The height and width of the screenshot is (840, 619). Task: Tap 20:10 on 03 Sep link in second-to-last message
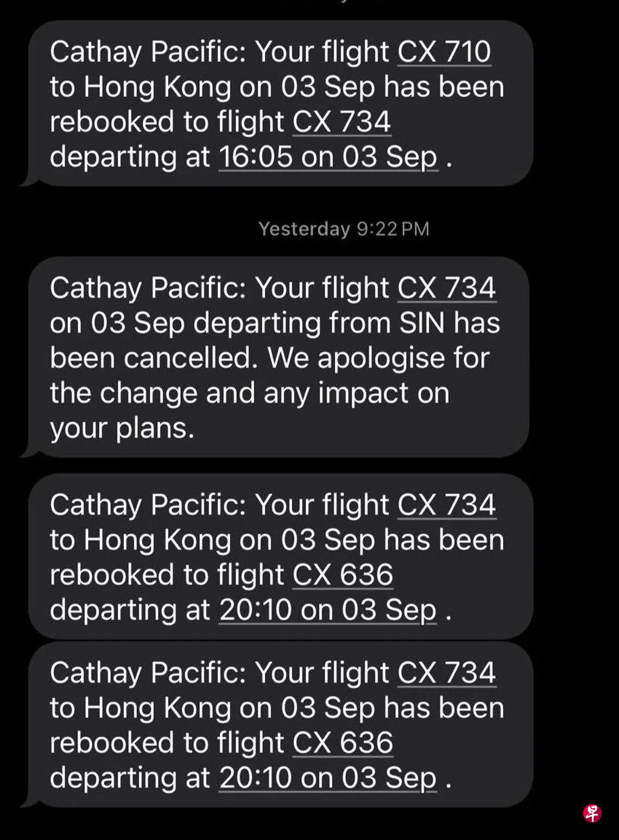(x=328, y=610)
